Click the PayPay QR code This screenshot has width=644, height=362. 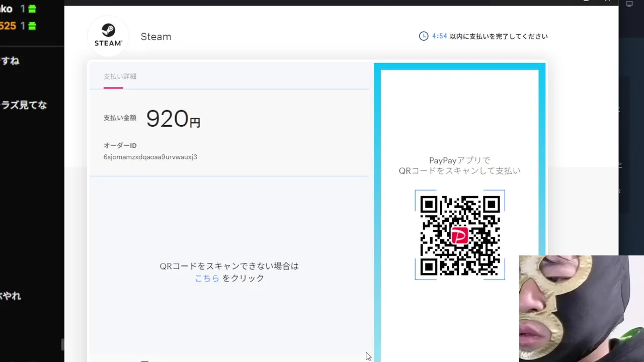tap(460, 235)
